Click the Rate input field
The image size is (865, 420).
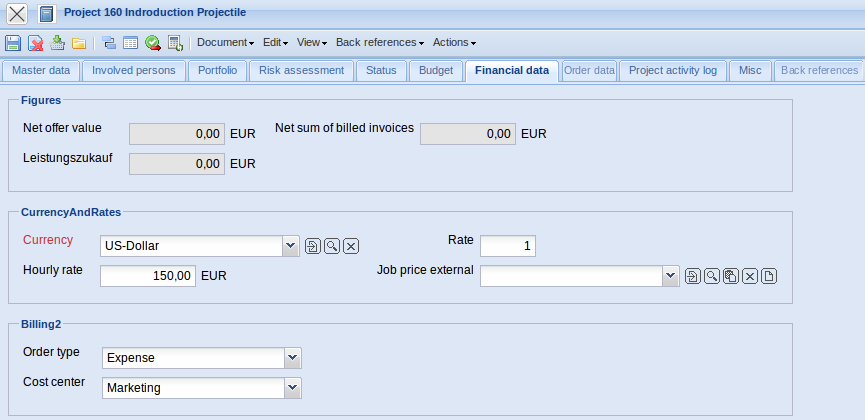508,246
